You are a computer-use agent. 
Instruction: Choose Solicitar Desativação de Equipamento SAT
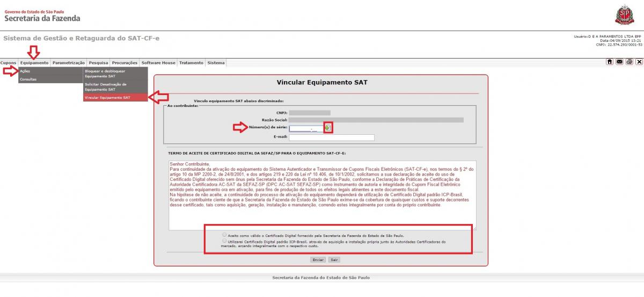(x=115, y=86)
